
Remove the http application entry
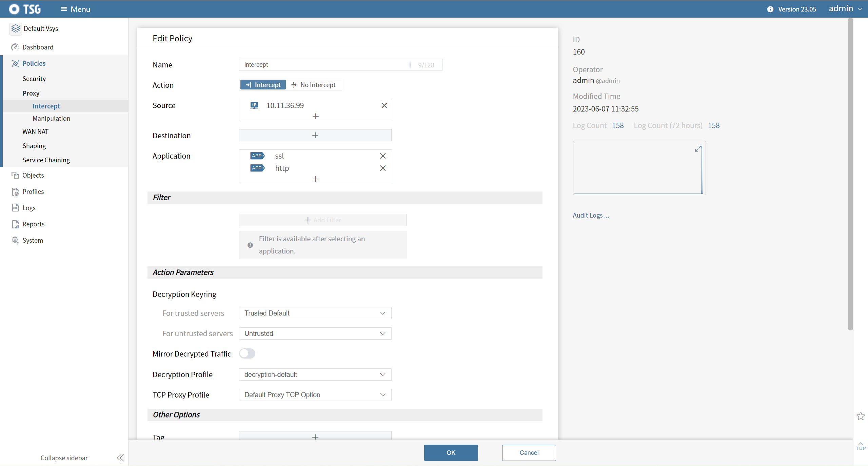[383, 168]
